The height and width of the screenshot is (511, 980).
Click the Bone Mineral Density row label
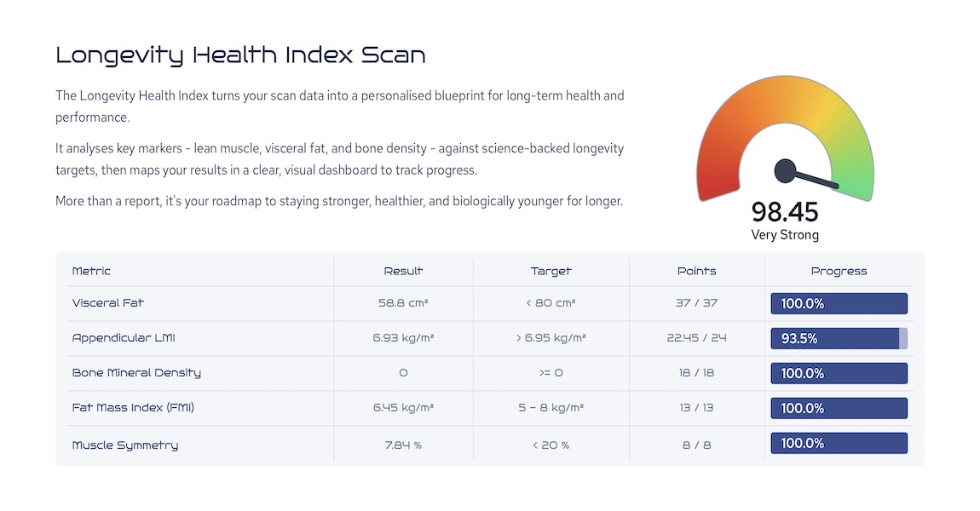tap(136, 373)
